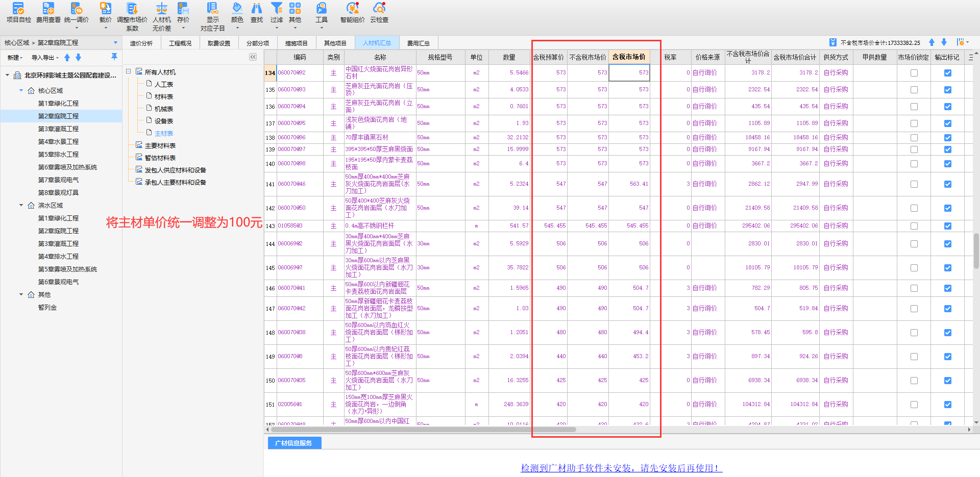The width and height of the screenshot is (980, 477).
Task: Select 第3章灌溉工程 under 核心区域
Action: 58,129
